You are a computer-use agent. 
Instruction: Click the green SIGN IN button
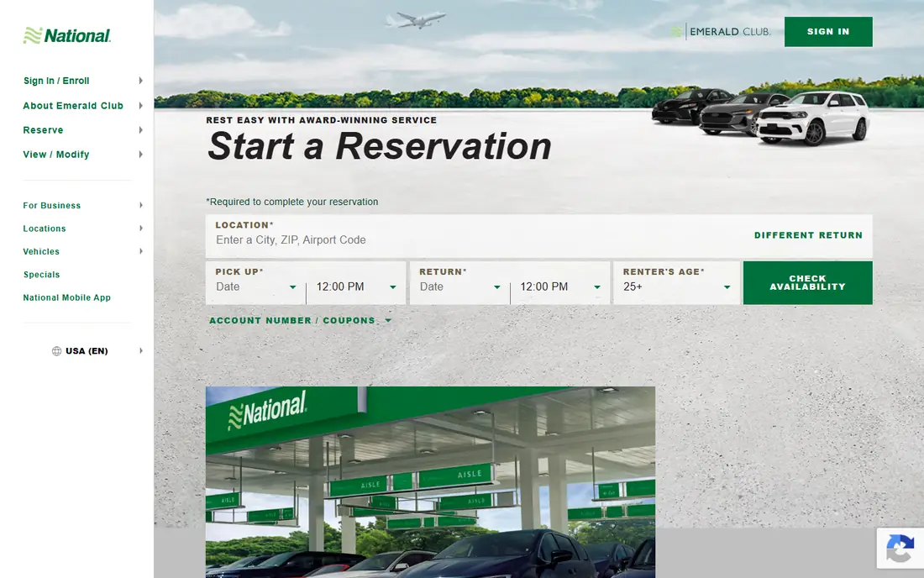(x=828, y=32)
